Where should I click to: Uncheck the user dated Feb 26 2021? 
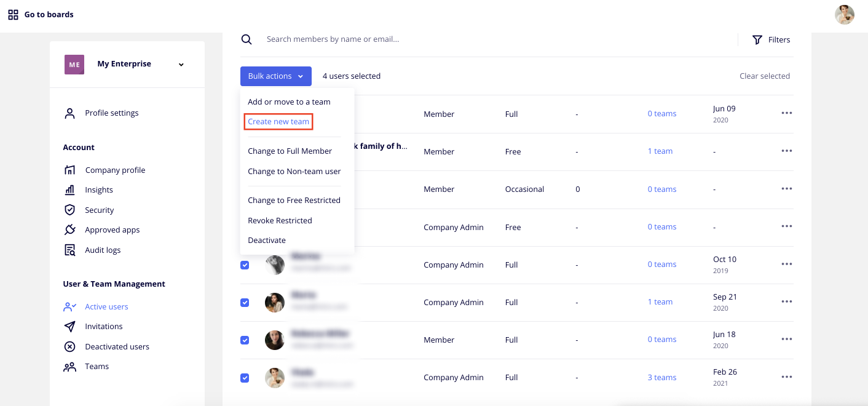245,378
